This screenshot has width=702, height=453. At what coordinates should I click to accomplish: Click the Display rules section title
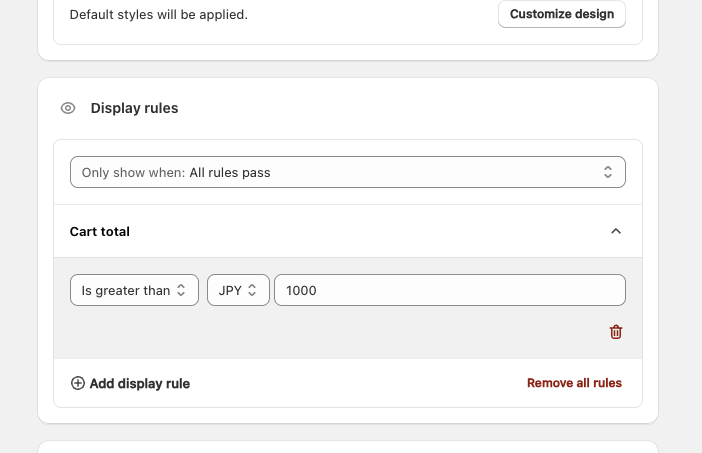click(x=134, y=108)
